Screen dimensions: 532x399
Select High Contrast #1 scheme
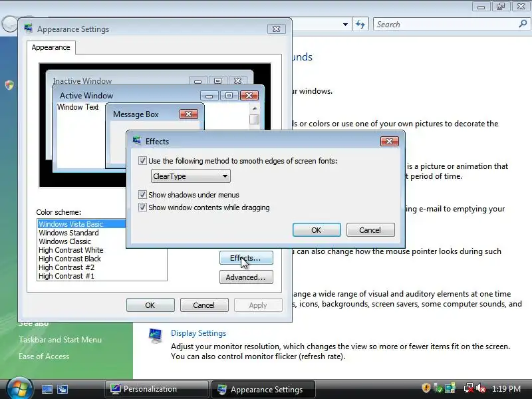66,276
